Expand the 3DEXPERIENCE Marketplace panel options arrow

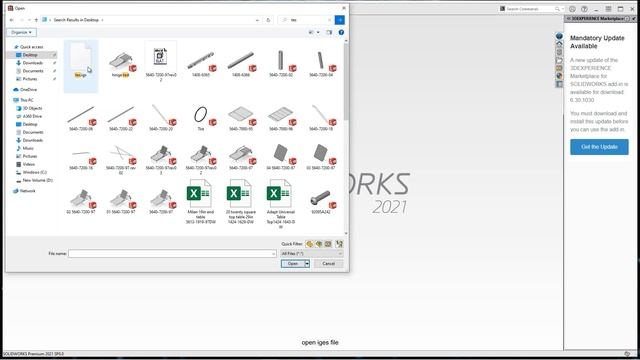(x=627, y=19)
